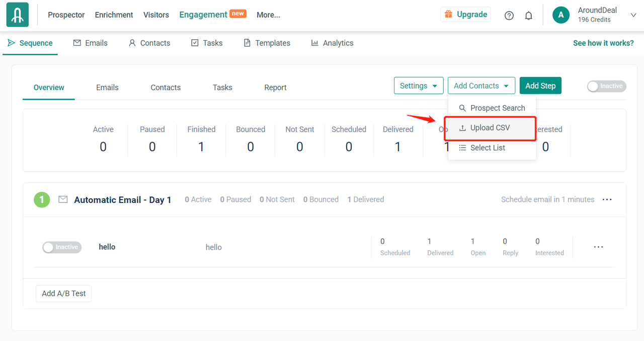Image resolution: width=644 pixels, height=341 pixels.
Task: Toggle the sequence Inactive switch
Action: pos(606,86)
